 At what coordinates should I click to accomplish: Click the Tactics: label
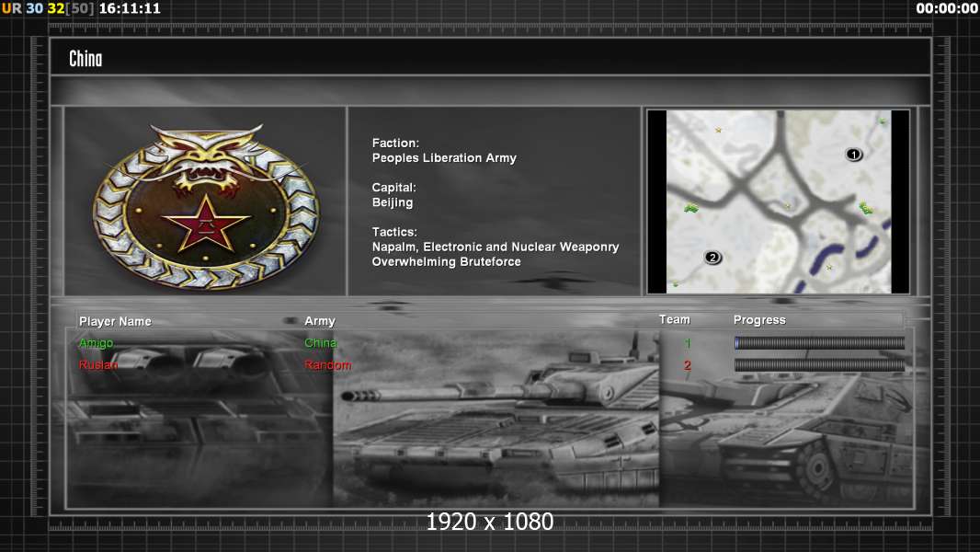394,231
